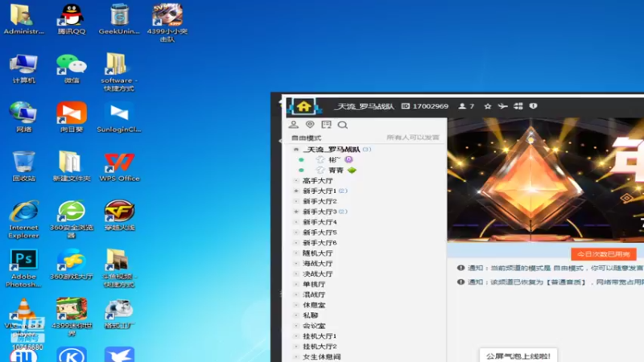Expand the 高手大厅 channel node

click(x=296, y=180)
